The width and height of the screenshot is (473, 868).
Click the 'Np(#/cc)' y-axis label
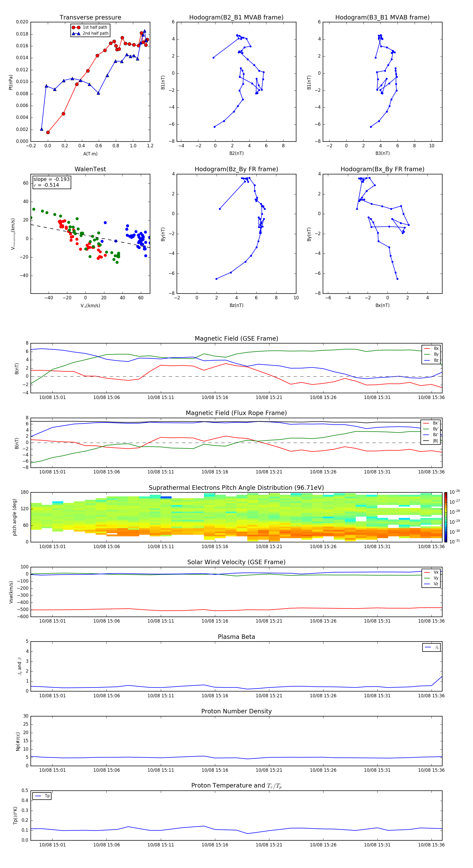(x=18, y=741)
